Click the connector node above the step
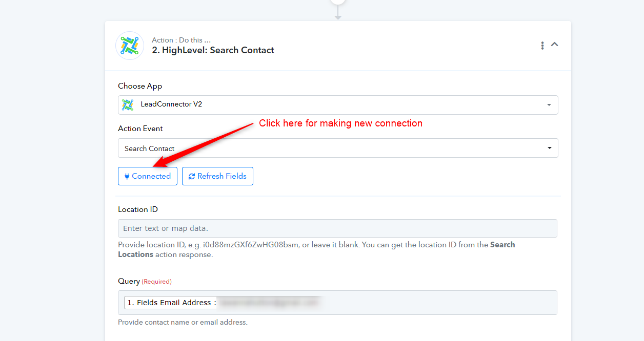This screenshot has width=644, height=341. click(337, 2)
